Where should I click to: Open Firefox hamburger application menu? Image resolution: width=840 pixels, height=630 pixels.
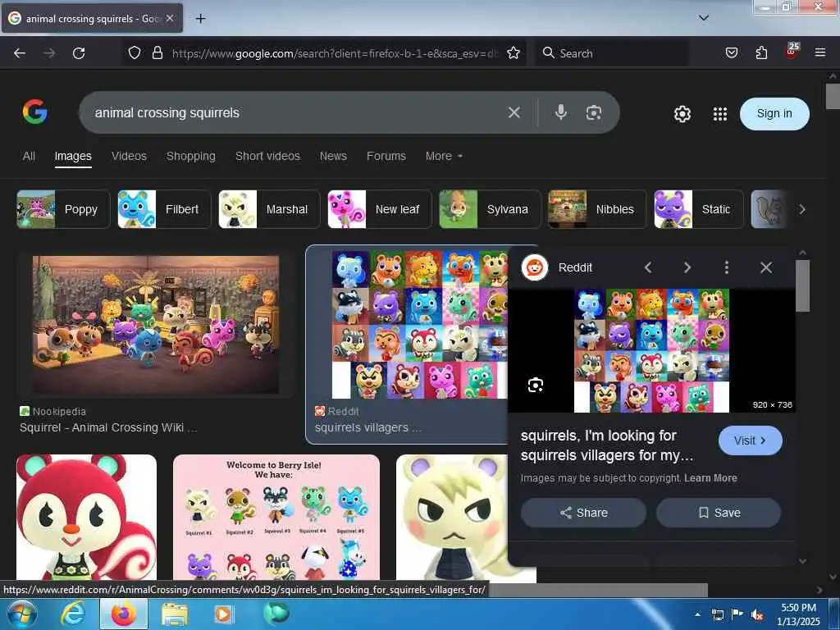pos(820,52)
